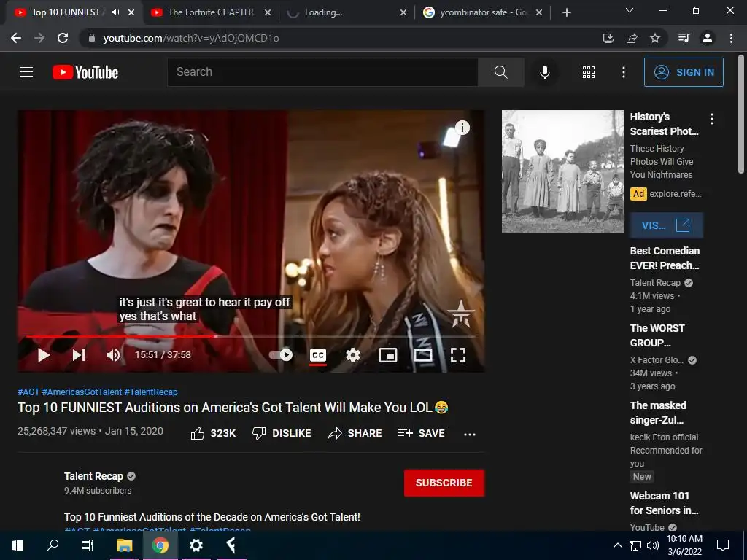
Task: Open File Explorer from taskbar
Action: 124,545
